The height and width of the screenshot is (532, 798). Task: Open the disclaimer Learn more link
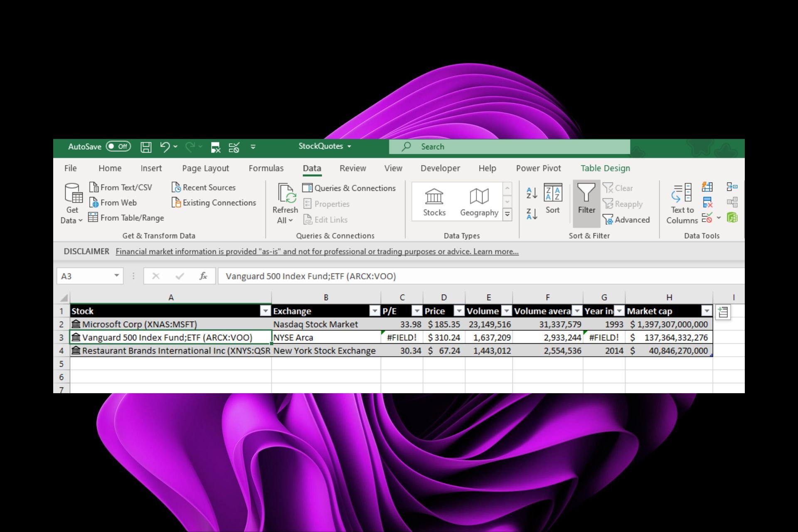pyautogui.click(x=496, y=251)
